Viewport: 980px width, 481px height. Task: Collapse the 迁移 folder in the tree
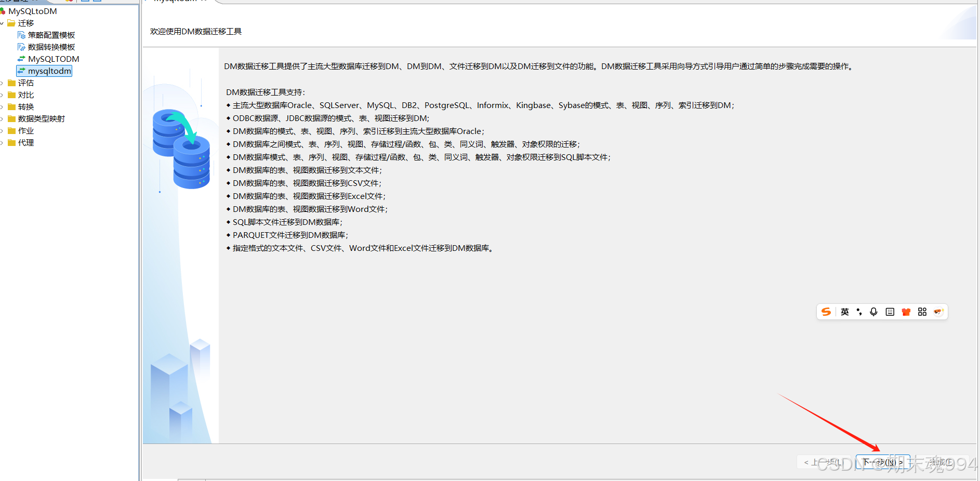[2, 23]
